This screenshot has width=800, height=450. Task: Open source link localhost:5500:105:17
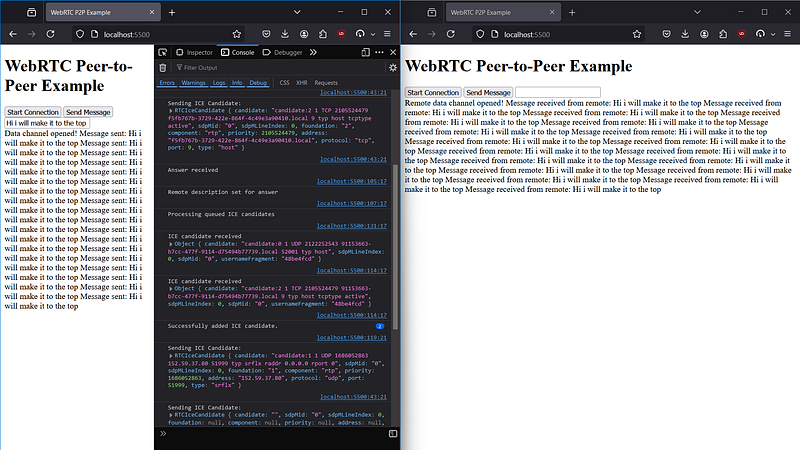pos(352,181)
